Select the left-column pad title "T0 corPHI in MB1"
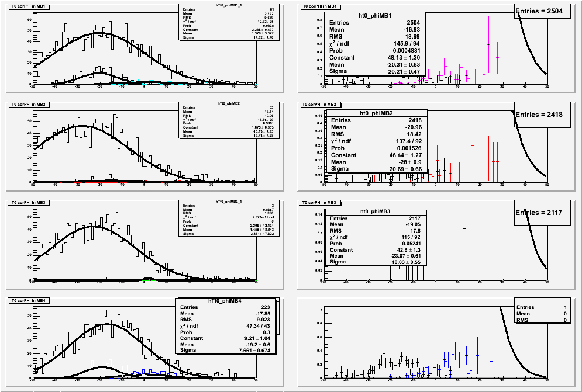The height and width of the screenshot is (392, 582). click(28, 6)
